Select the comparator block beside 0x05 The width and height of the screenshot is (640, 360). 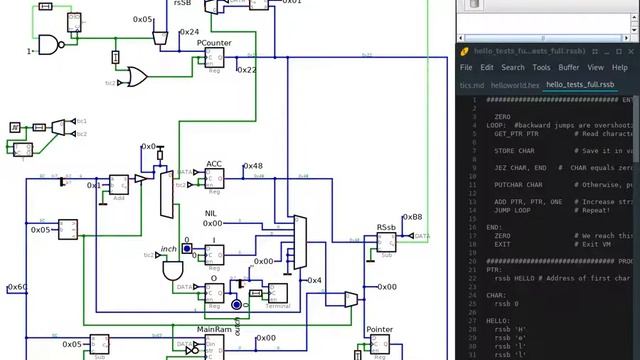click(x=68, y=230)
